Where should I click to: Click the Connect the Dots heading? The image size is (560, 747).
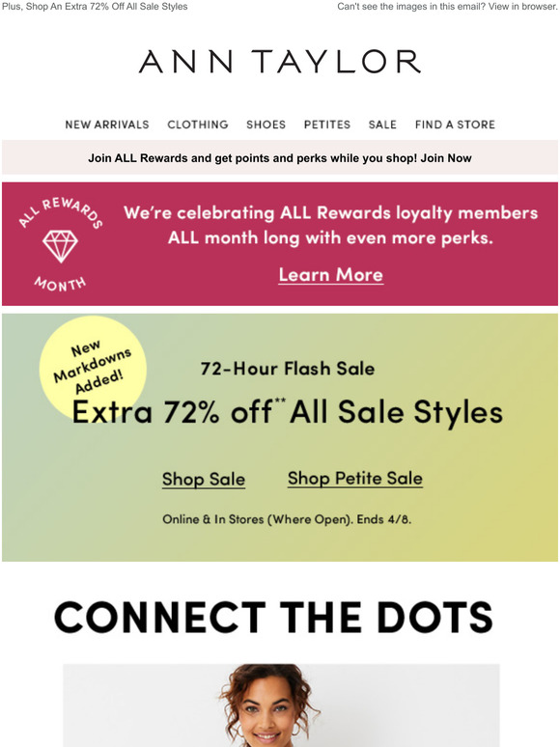pyautogui.click(x=273, y=617)
